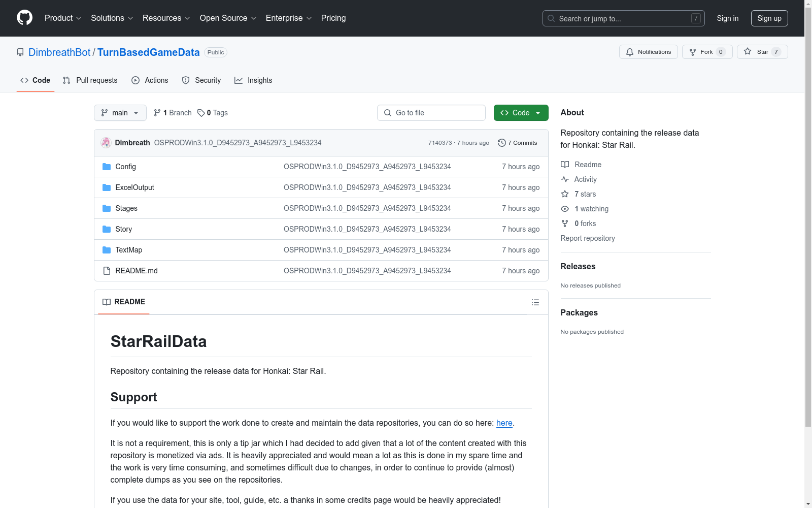The height and width of the screenshot is (508, 812).
Task: Expand the Solutions menu
Action: tap(112, 18)
